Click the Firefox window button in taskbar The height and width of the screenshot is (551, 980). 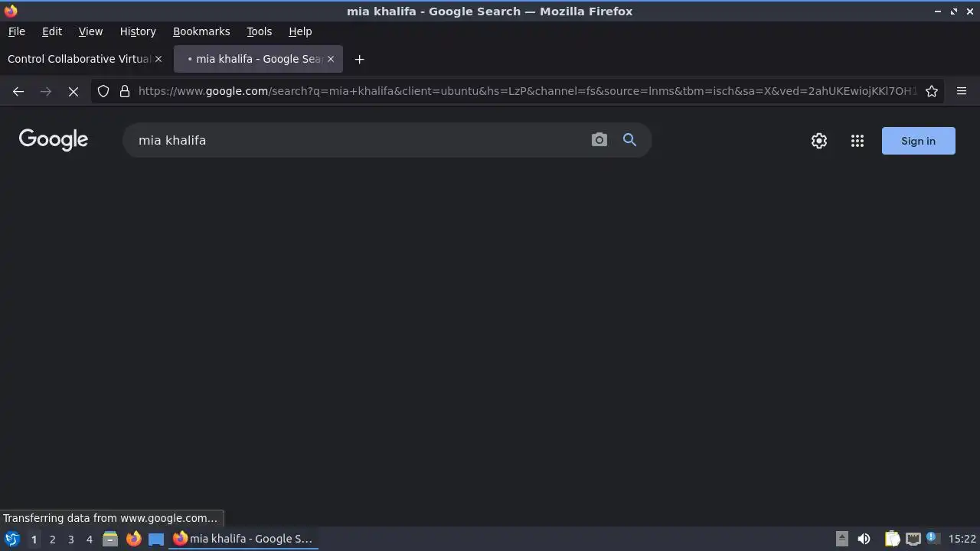243,539
